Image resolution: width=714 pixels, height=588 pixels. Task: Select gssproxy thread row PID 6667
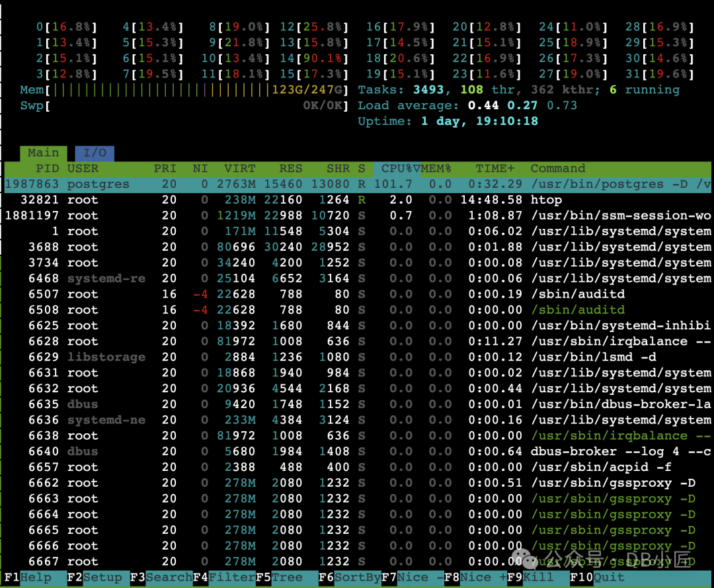coord(358,562)
